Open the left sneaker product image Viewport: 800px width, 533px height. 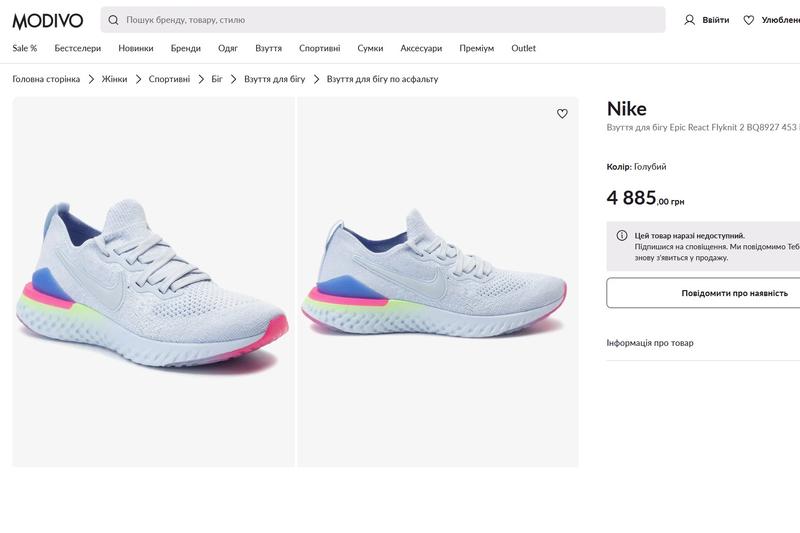pos(153,282)
